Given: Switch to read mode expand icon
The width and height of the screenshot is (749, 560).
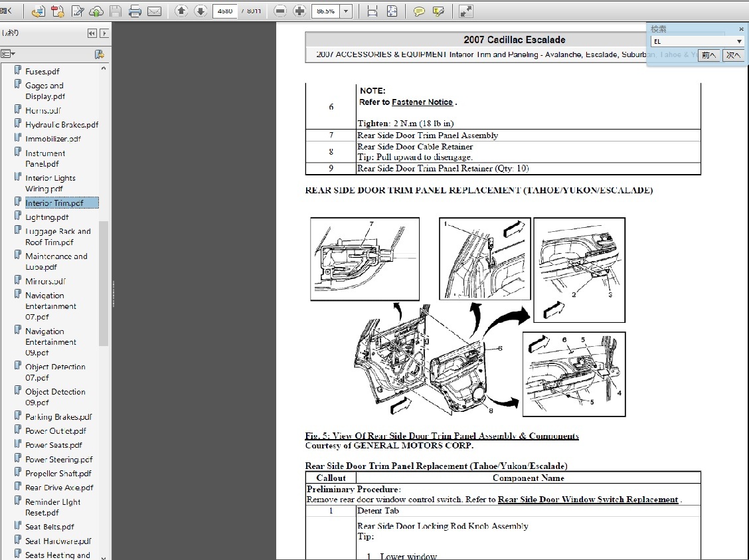Looking at the screenshot, I should point(465,11).
